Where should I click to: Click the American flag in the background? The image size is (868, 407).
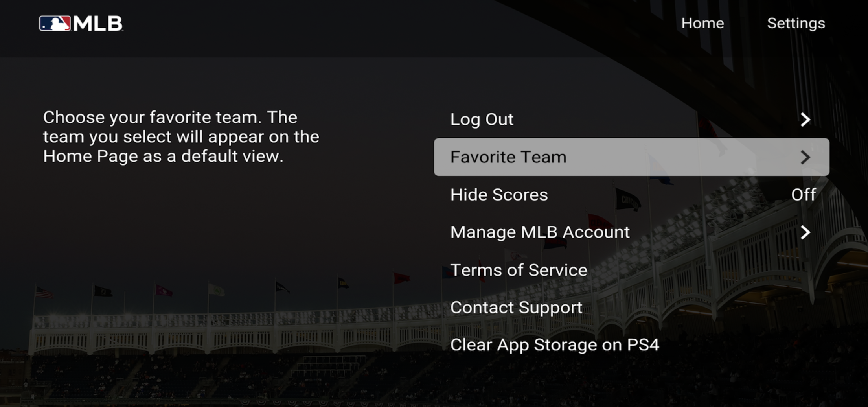[x=44, y=293]
